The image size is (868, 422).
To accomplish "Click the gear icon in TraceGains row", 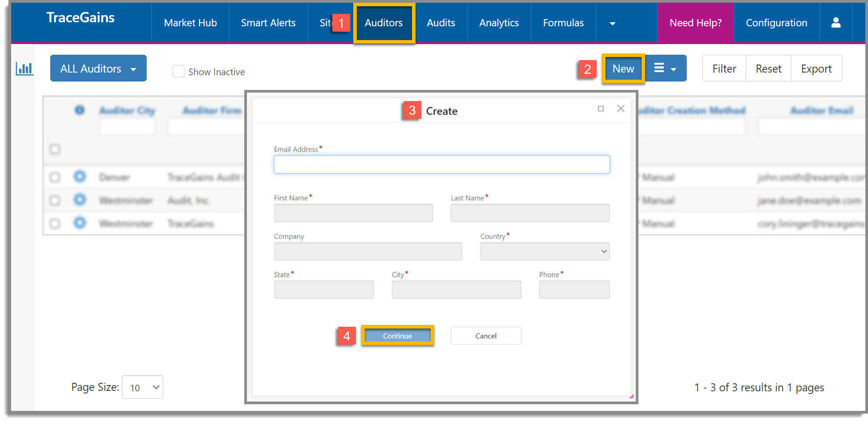I will click(x=80, y=223).
